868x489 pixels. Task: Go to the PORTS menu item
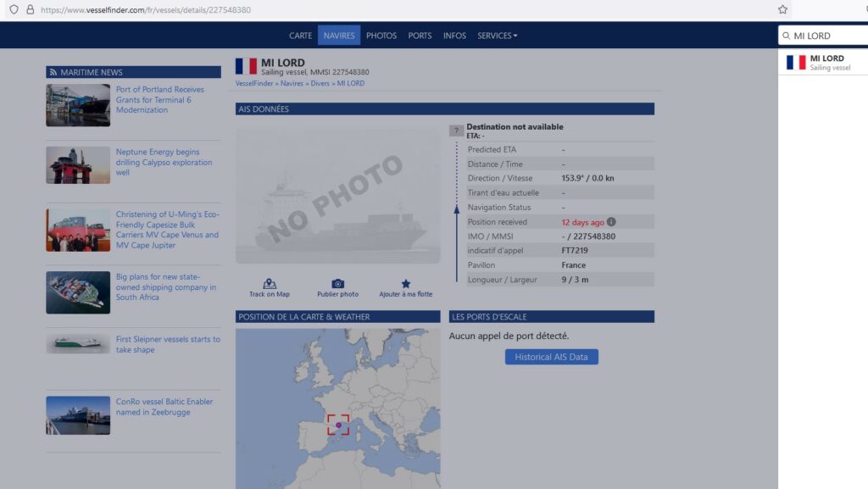pos(420,36)
